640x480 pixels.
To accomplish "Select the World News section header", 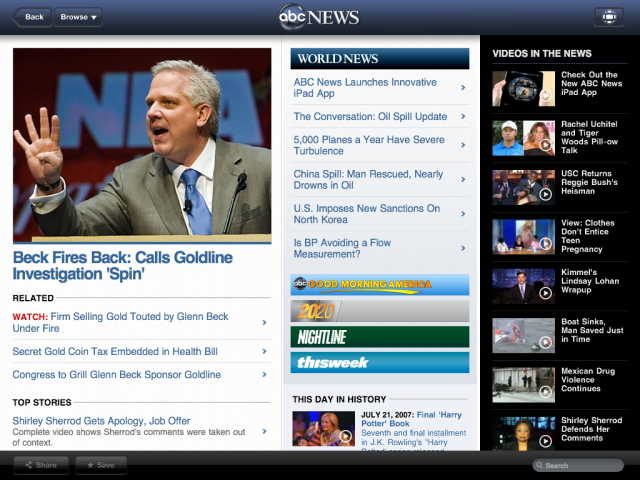I will (x=380, y=59).
